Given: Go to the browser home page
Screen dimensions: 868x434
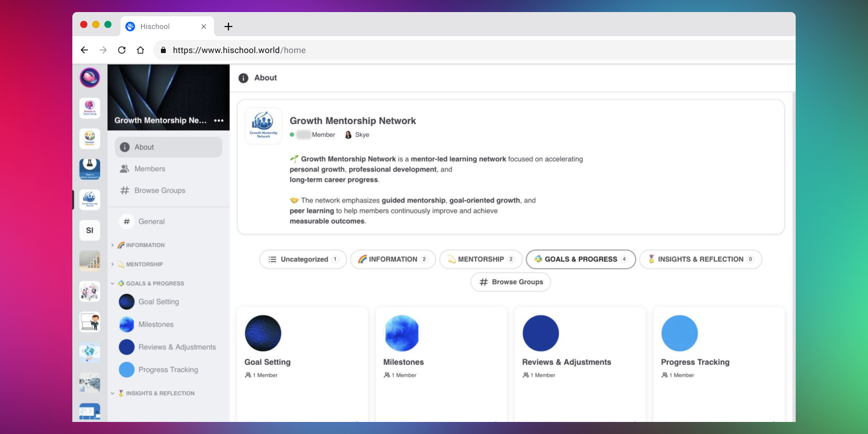Looking at the screenshot, I should point(140,50).
